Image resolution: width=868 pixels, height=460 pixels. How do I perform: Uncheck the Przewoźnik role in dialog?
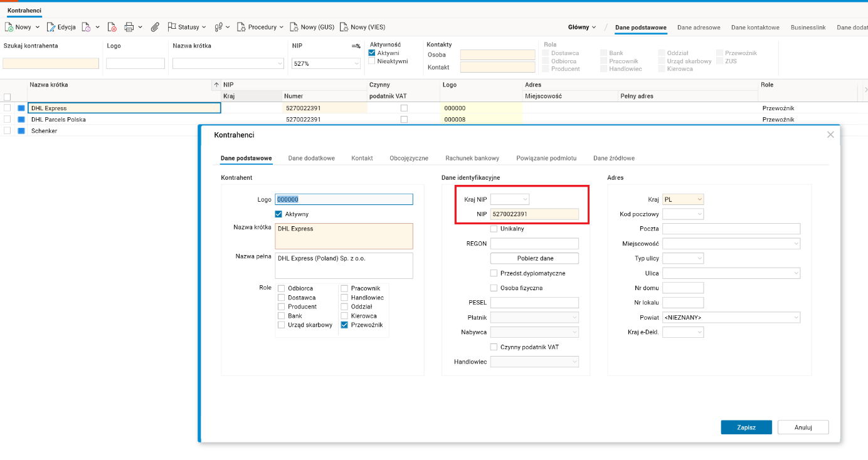pos(344,325)
